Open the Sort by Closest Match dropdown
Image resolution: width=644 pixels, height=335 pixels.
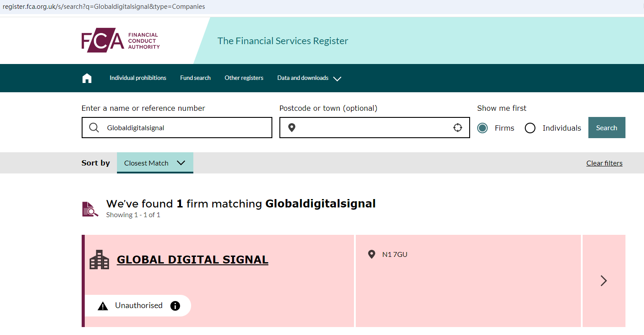pyautogui.click(x=155, y=163)
